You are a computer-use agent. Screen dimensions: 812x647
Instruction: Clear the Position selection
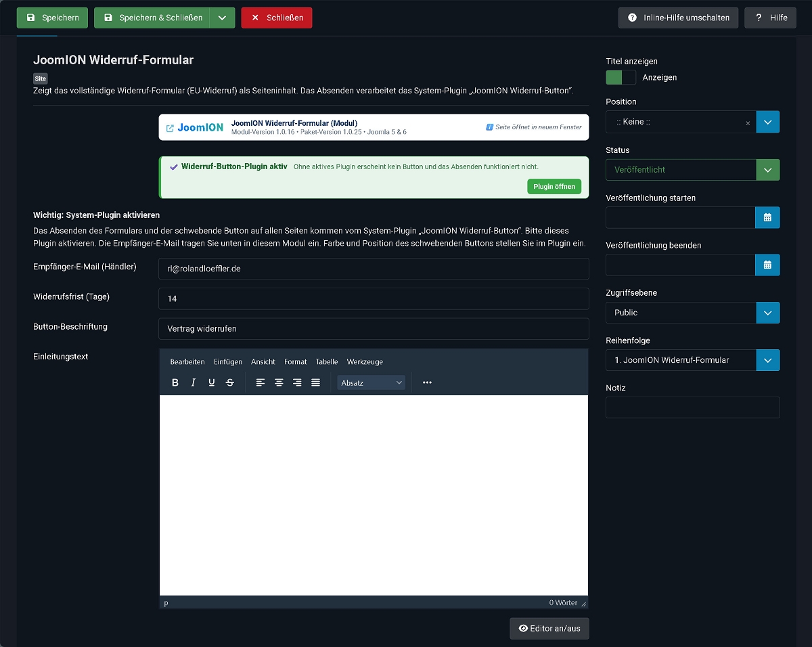(748, 123)
